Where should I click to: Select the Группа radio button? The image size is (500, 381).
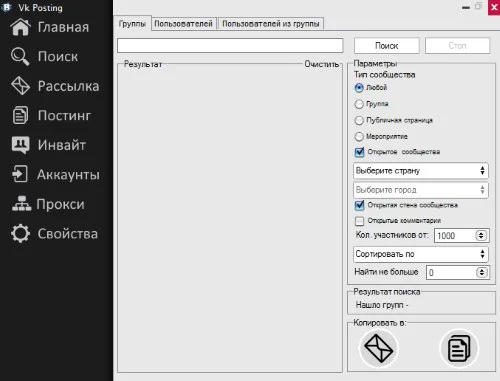pos(359,104)
